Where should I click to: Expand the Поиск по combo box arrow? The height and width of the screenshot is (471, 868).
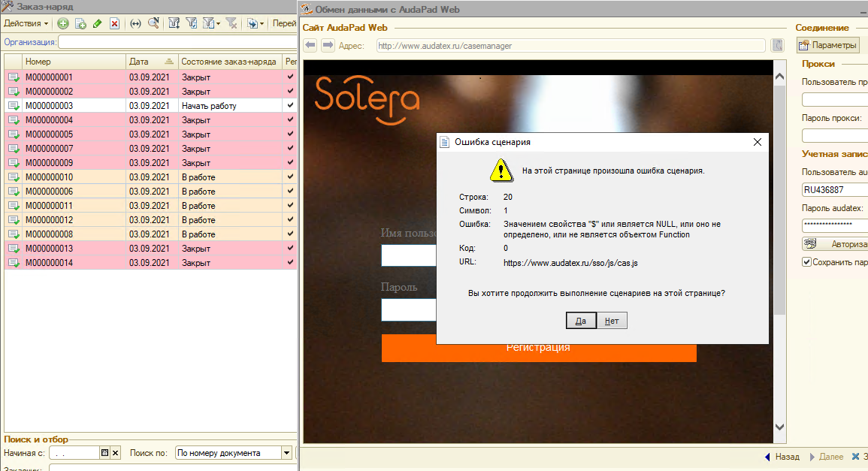[x=286, y=453]
